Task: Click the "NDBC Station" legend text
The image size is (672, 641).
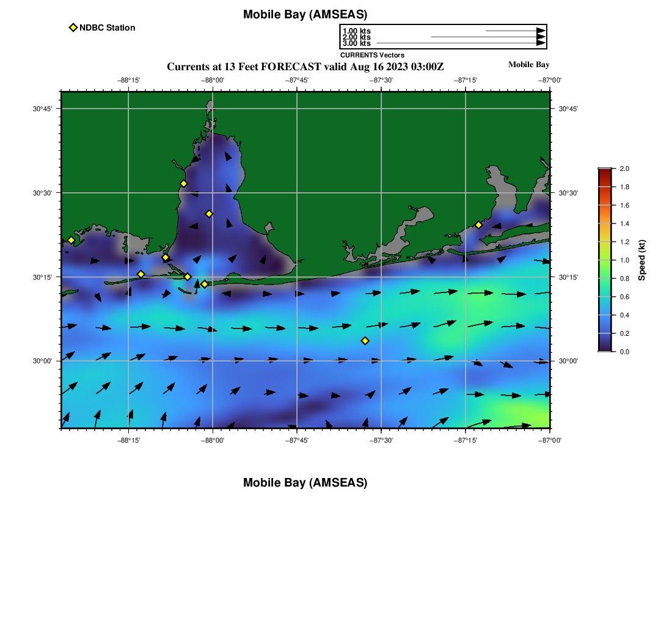Action: [107, 27]
